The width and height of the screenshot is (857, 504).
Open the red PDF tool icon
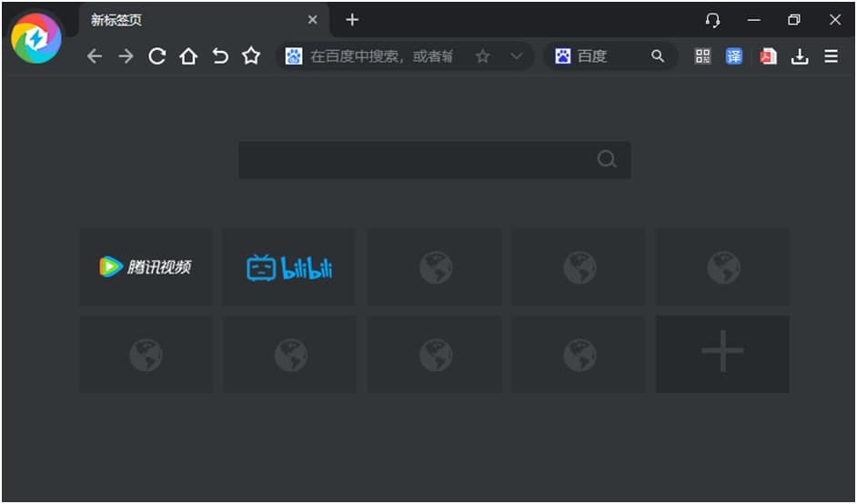769,55
